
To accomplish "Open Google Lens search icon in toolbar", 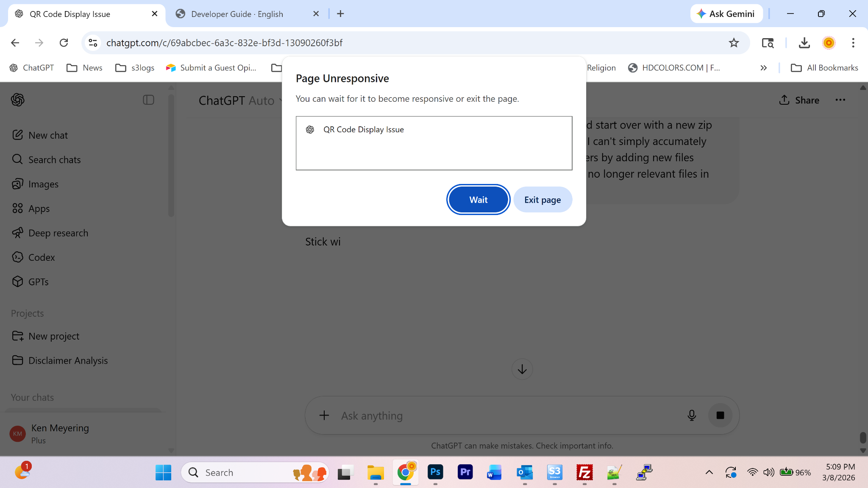I will (768, 43).
